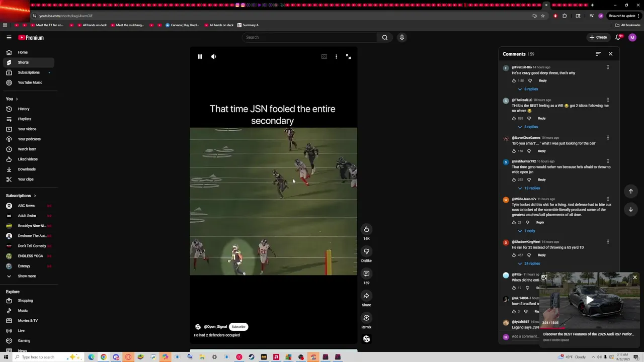The height and width of the screenshot is (362, 644).
Task: Open Subscriptions in the sidebar
Action: [28, 72]
